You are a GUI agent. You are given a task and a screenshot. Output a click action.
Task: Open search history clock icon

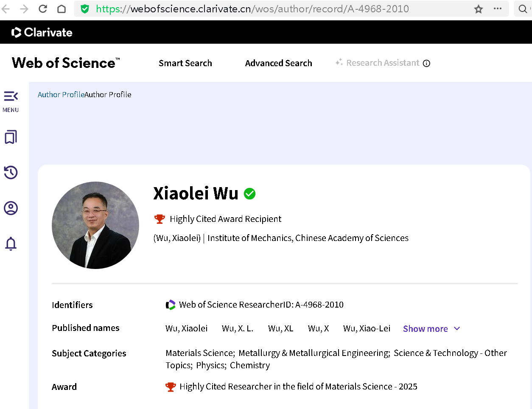click(x=11, y=172)
